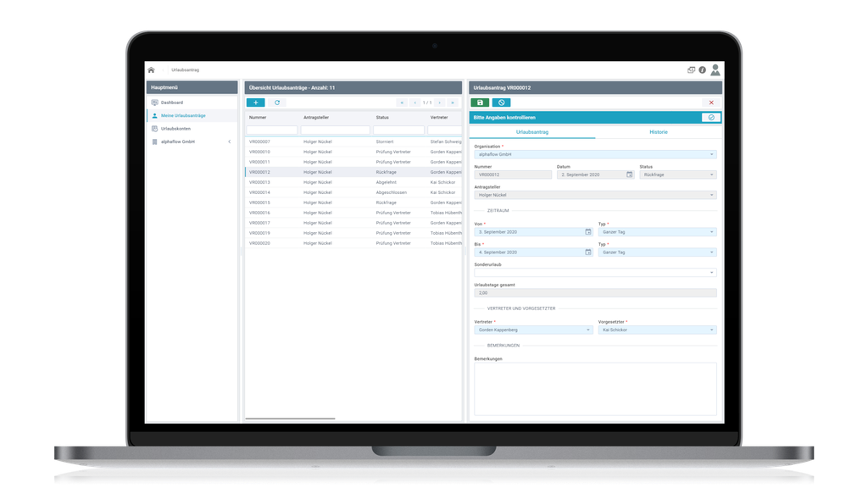
Task: Switch to the Historie tab
Action: click(x=658, y=132)
